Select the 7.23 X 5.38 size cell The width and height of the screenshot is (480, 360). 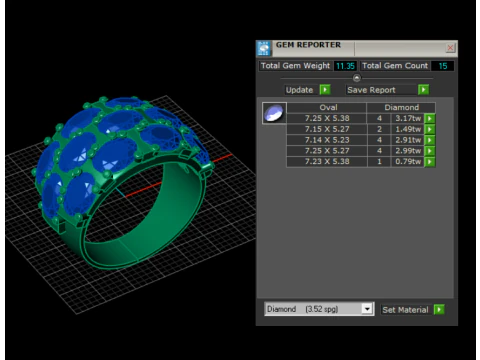(327, 161)
